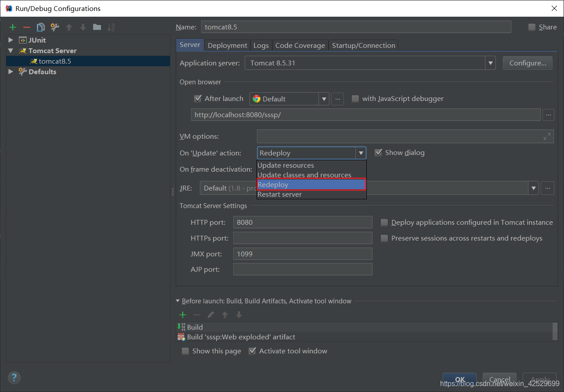The image size is (564, 392).
Task: Click the before launch list scrollbar
Action: point(555,331)
